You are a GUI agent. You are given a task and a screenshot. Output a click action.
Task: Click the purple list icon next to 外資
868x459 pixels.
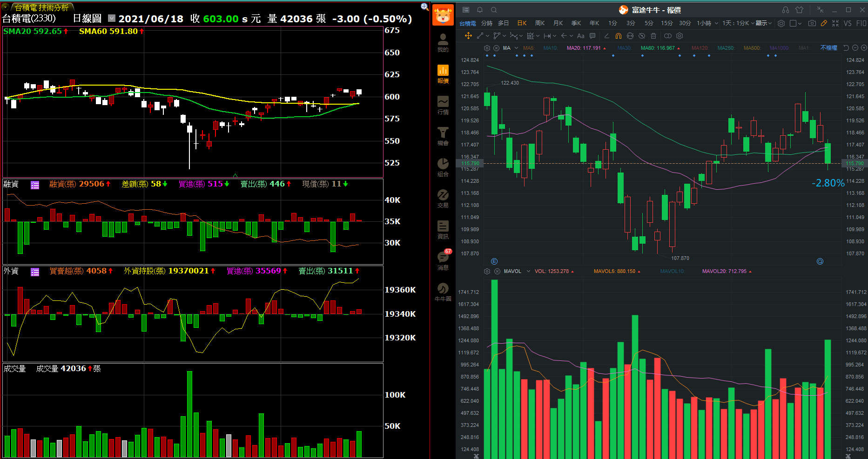coord(35,272)
